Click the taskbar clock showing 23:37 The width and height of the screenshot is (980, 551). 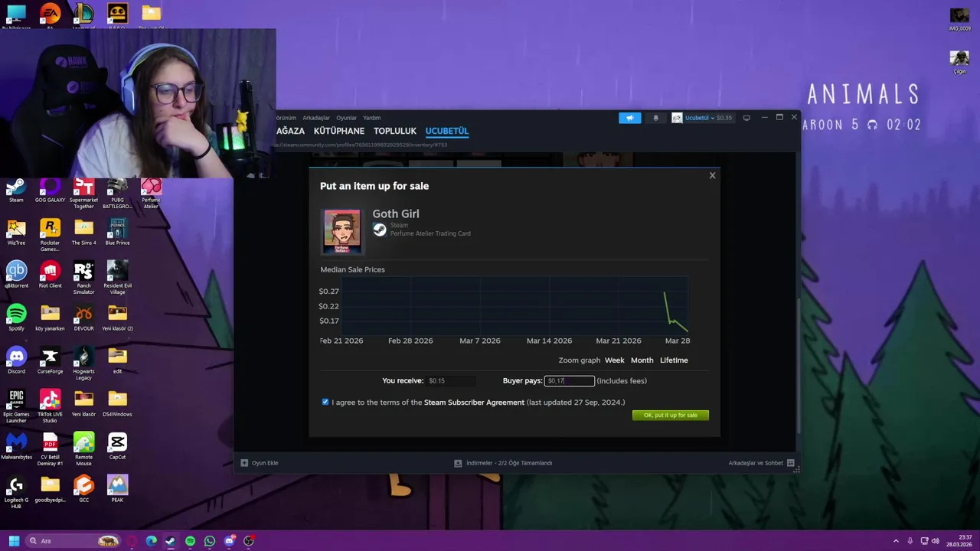pyautogui.click(x=959, y=541)
